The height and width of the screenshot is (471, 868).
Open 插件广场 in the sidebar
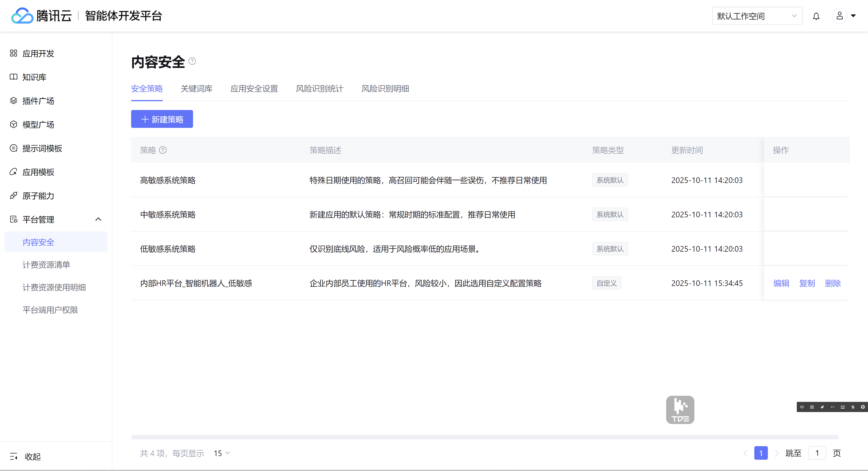coord(38,101)
